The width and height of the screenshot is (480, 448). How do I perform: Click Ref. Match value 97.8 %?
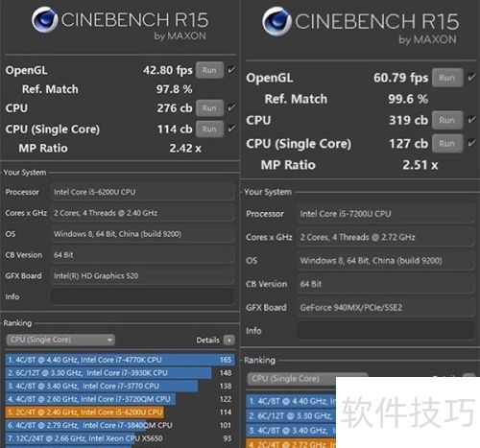click(x=175, y=89)
